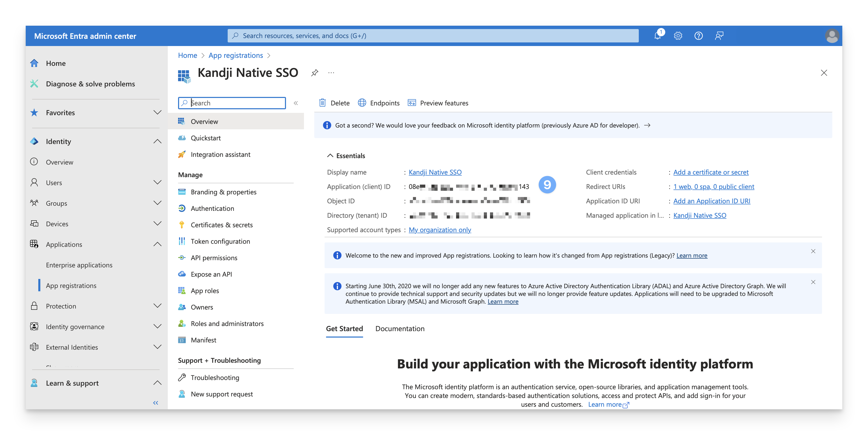Expand the Groups submenu
Screen dimensions: 868x435
pyautogui.click(x=157, y=203)
